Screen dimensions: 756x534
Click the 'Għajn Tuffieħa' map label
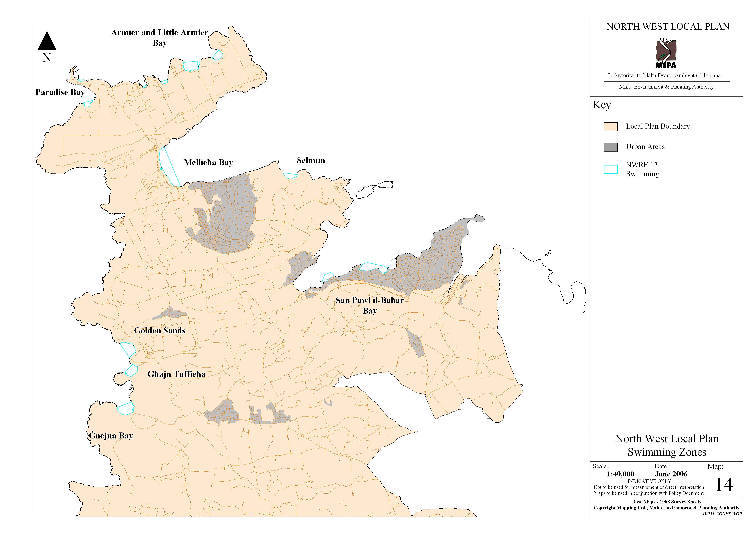pos(176,374)
